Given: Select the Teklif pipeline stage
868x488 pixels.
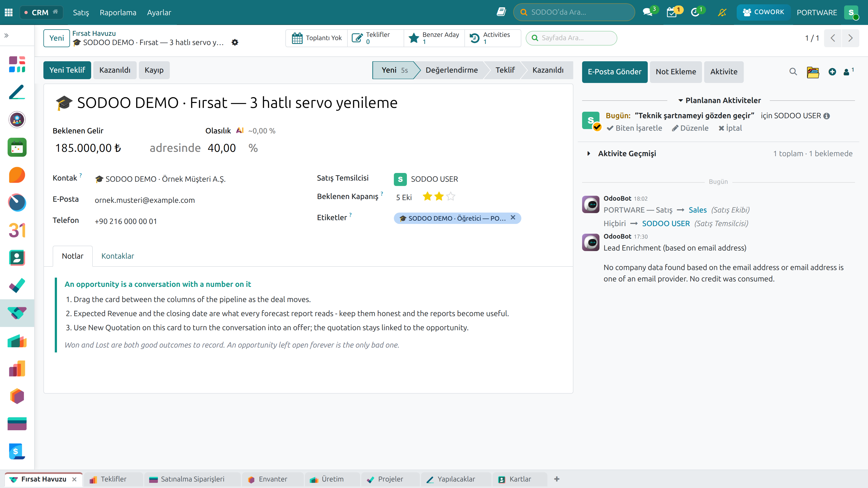Looking at the screenshot, I should tap(505, 70).
